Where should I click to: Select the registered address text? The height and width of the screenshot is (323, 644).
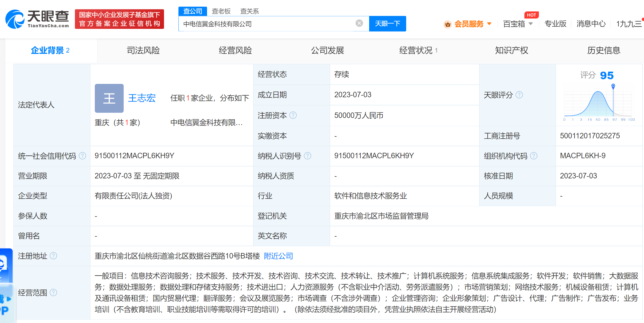pos(177,256)
